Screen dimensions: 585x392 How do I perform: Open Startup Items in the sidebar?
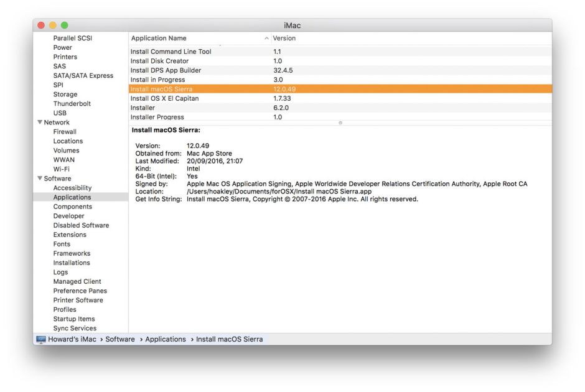(74, 319)
